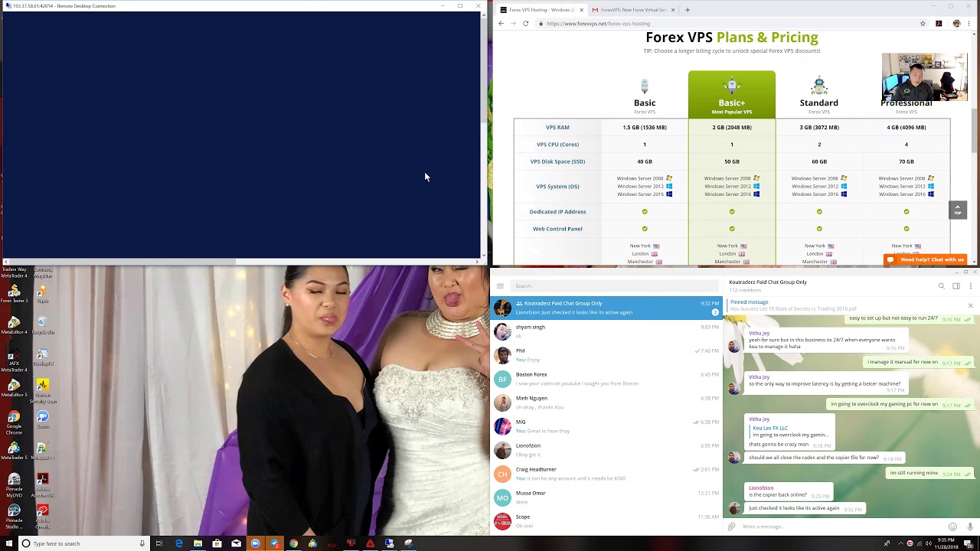The image size is (980, 551).
Task: Open Microsoft Edge from the taskbar
Action: [x=179, y=543]
